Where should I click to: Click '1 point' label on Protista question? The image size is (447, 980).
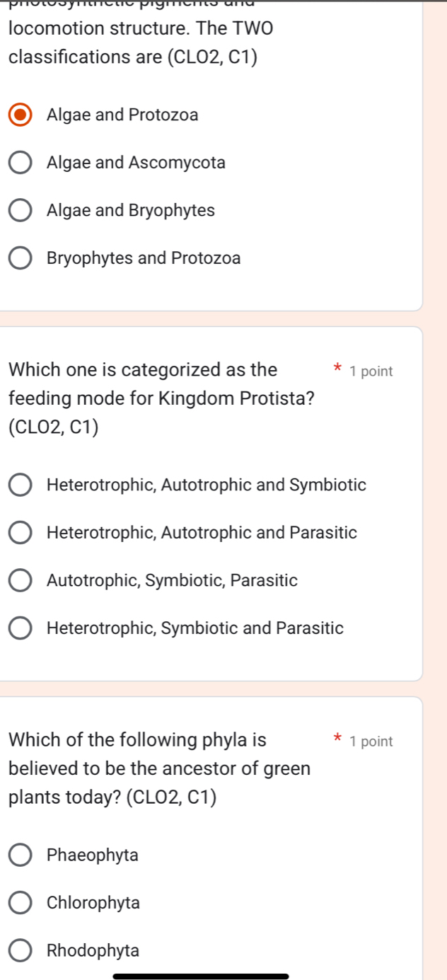click(x=371, y=371)
